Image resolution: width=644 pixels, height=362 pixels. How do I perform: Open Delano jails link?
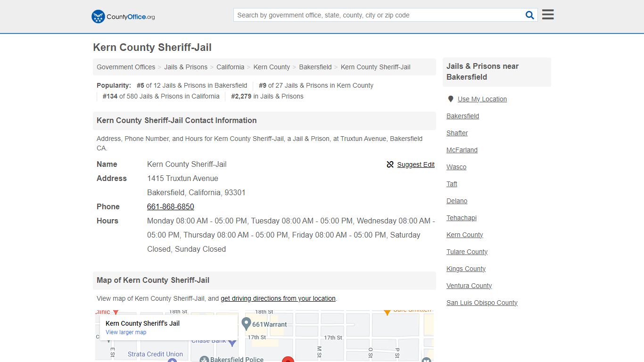457,201
